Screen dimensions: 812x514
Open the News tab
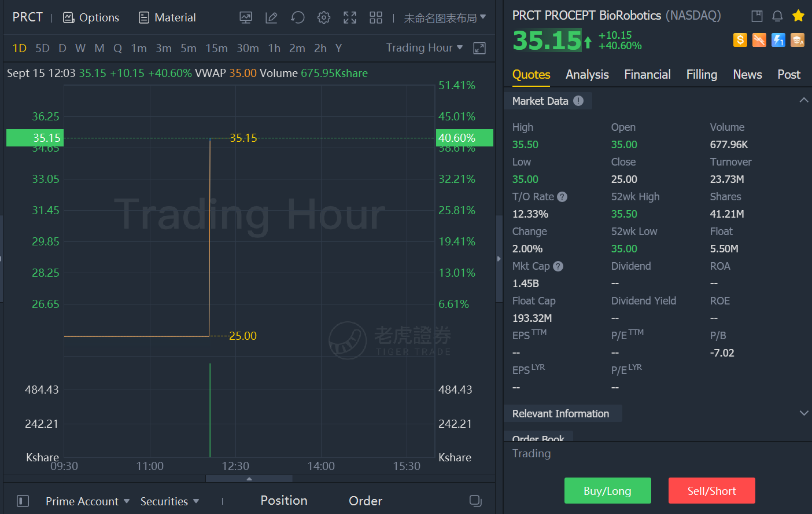(x=747, y=75)
